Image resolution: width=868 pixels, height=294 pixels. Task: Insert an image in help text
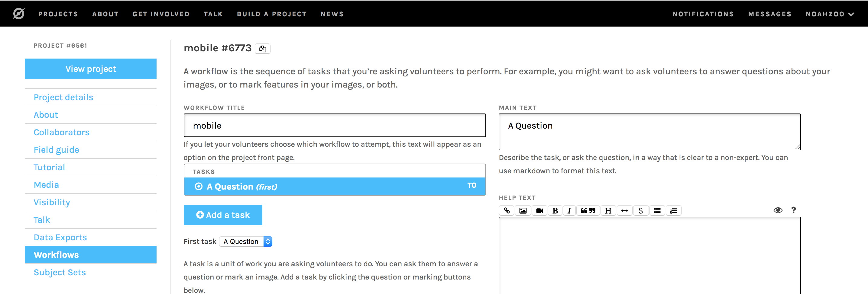(523, 211)
